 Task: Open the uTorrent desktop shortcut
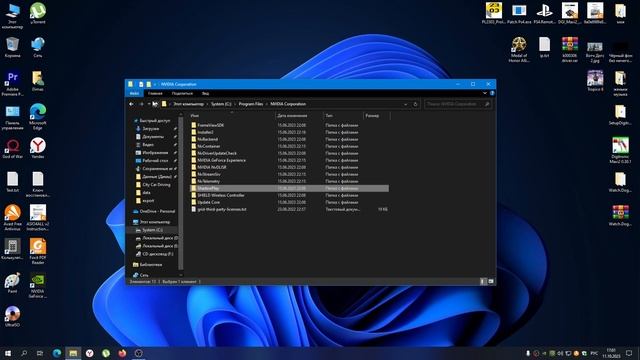tap(38, 14)
